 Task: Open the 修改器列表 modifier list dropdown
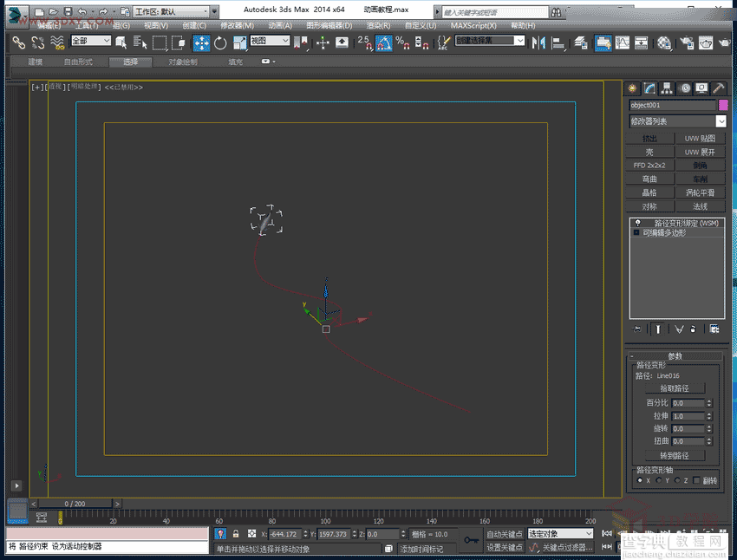click(x=677, y=121)
